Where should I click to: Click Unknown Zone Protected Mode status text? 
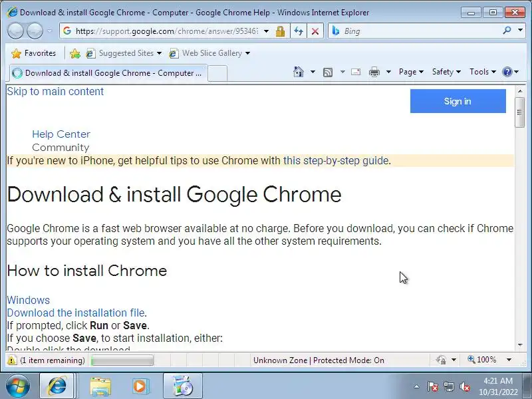319,360
